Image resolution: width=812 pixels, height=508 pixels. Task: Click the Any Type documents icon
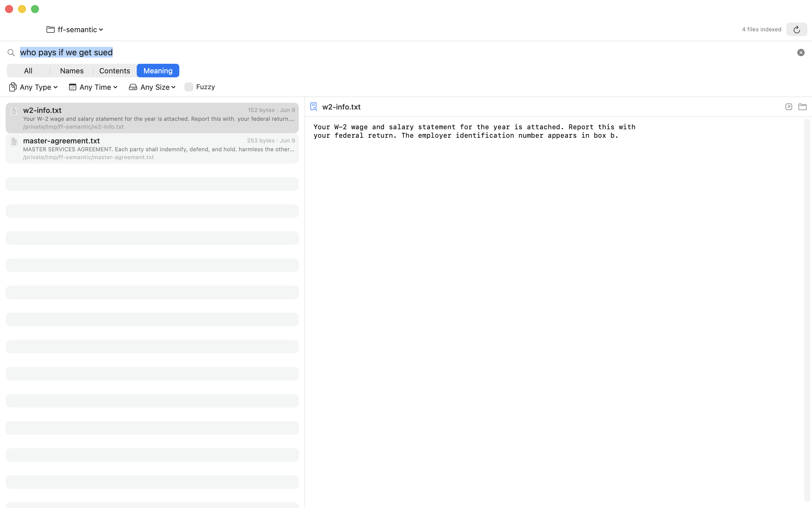pyautogui.click(x=13, y=87)
